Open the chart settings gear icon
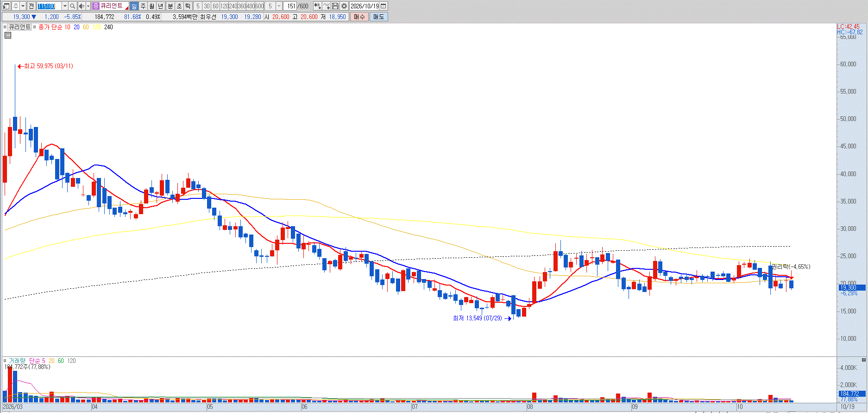The image size is (868, 413). pyautogui.click(x=344, y=6)
